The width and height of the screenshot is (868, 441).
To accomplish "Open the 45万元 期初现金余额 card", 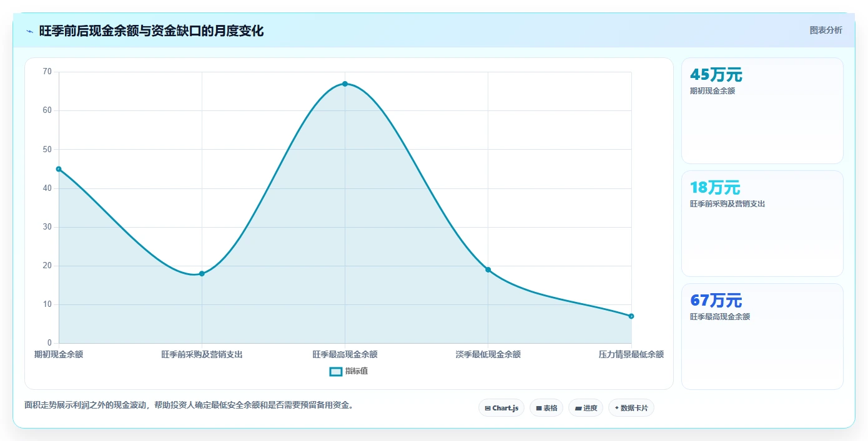I will 762,111.
